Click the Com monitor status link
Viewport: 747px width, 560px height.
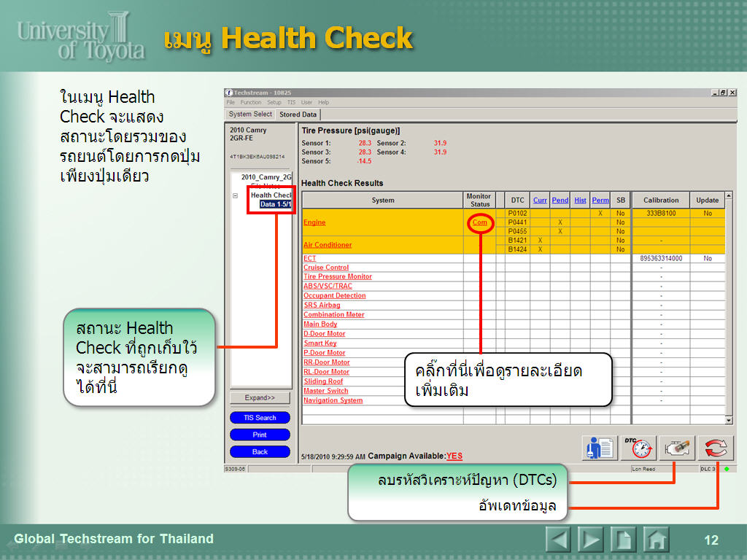tap(480, 222)
